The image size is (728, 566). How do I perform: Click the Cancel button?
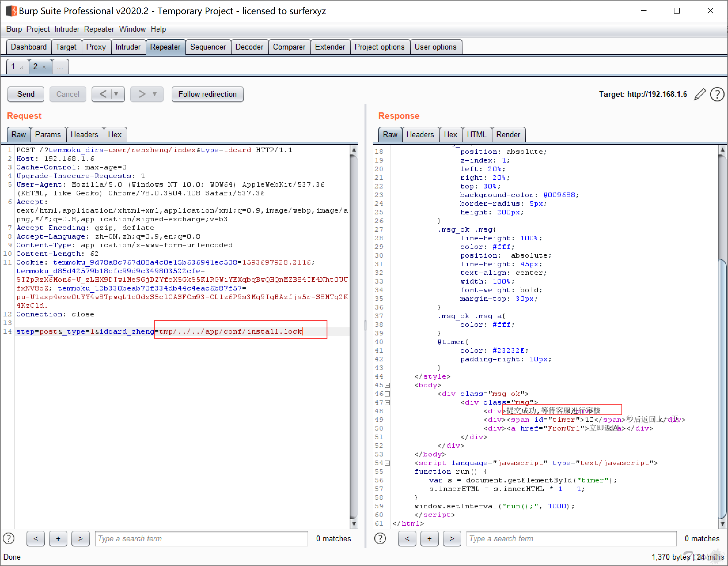coord(68,95)
